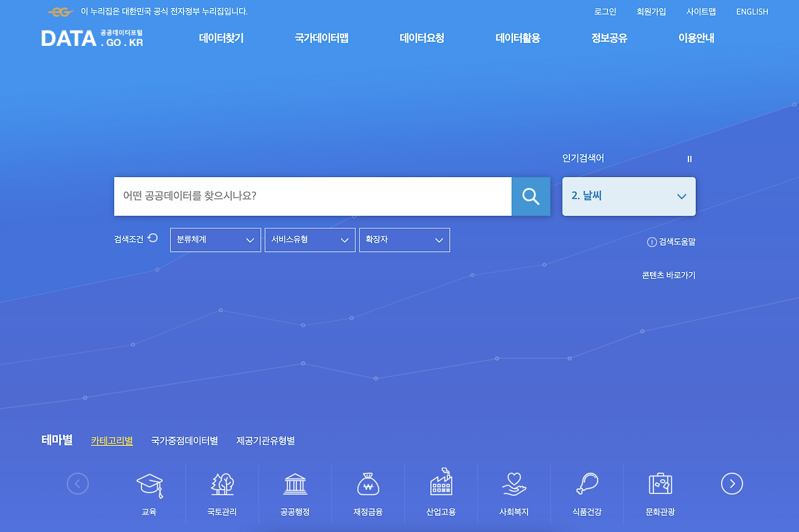Open the 정보공유 menu

[609, 38]
